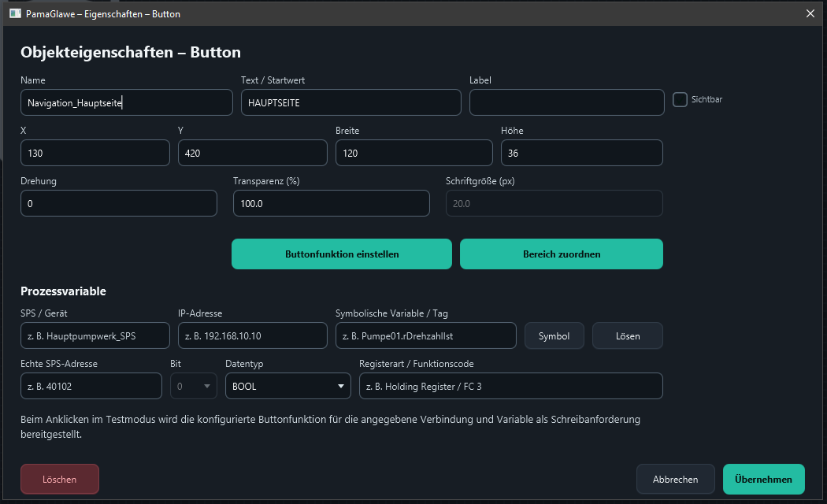Click the Registerart / Funktionscode field
The width and height of the screenshot is (827, 504).
(510, 387)
